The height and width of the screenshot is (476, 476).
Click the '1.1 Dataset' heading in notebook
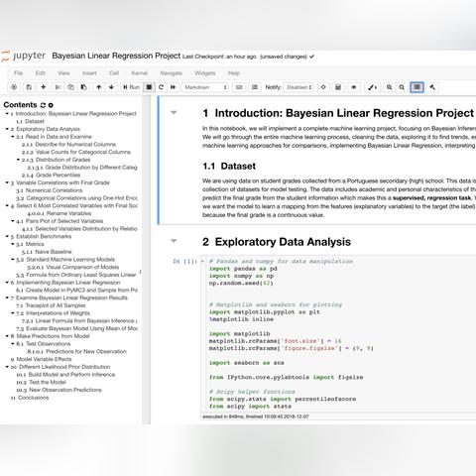229,166
